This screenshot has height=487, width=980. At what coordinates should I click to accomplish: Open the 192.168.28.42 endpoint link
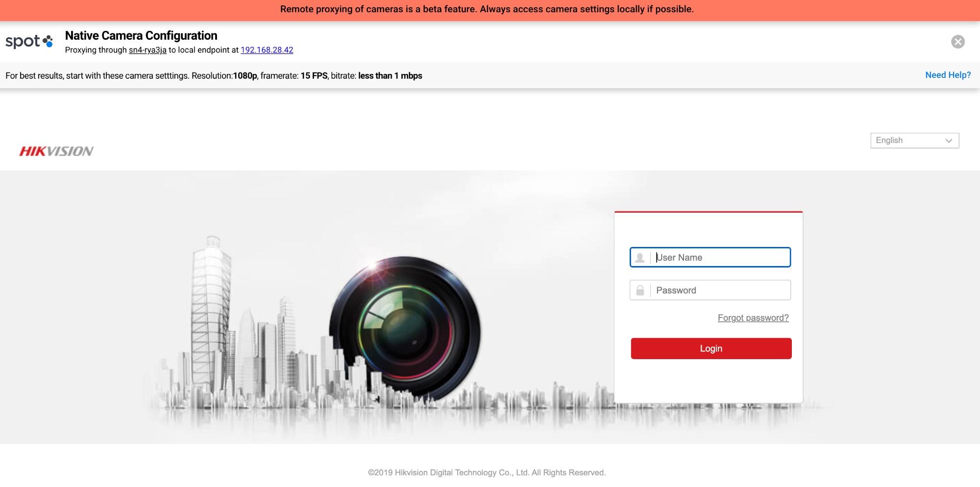click(x=267, y=50)
